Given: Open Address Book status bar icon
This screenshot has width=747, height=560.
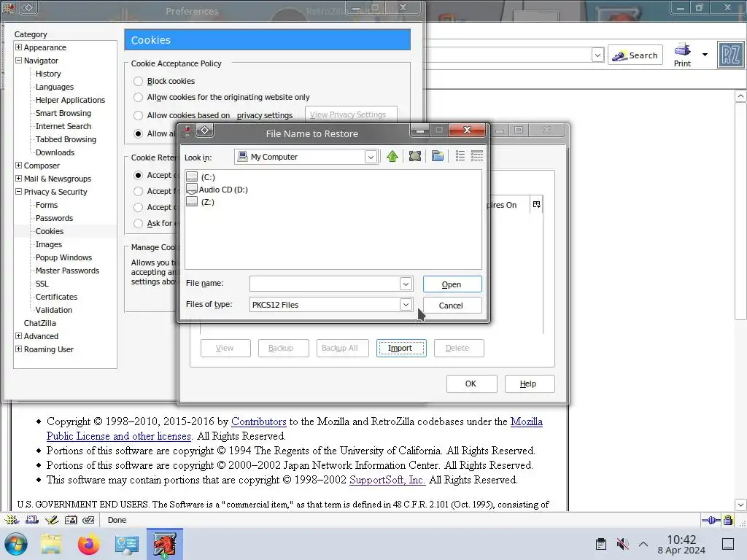Looking at the screenshot, I should [71, 520].
